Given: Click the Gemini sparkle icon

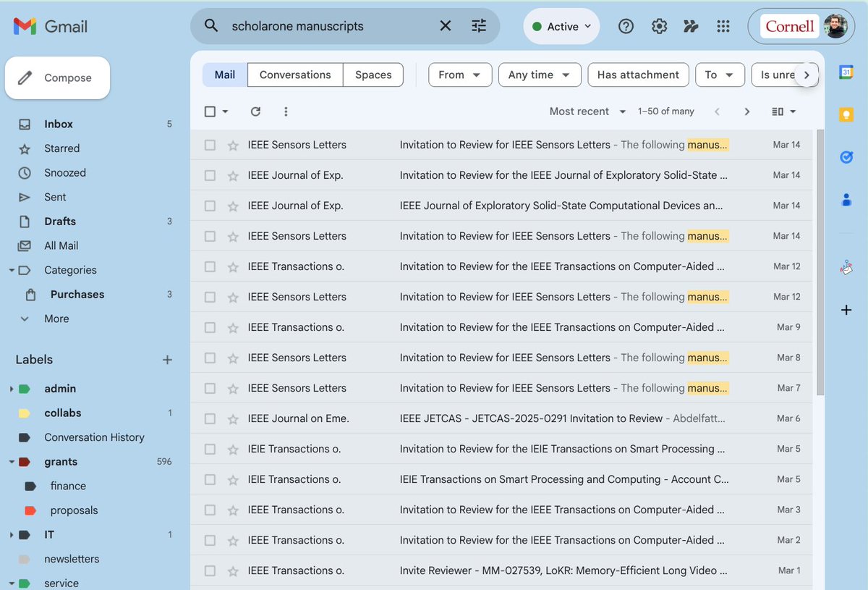Looking at the screenshot, I should point(691,26).
